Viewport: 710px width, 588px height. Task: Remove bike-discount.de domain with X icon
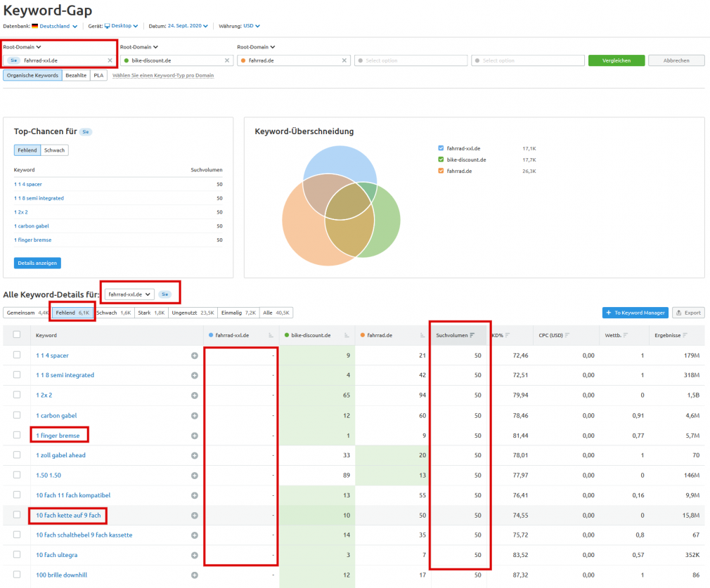[227, 60]
